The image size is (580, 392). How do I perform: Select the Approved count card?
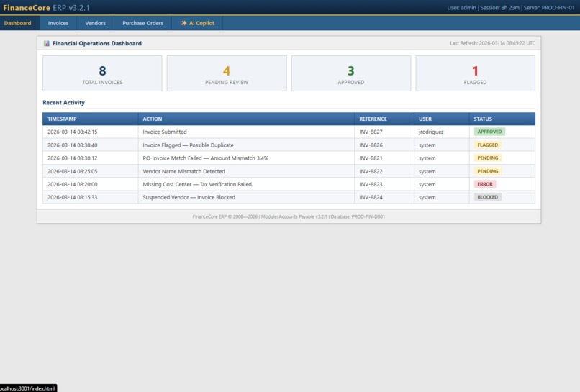(x=351, y=73)
